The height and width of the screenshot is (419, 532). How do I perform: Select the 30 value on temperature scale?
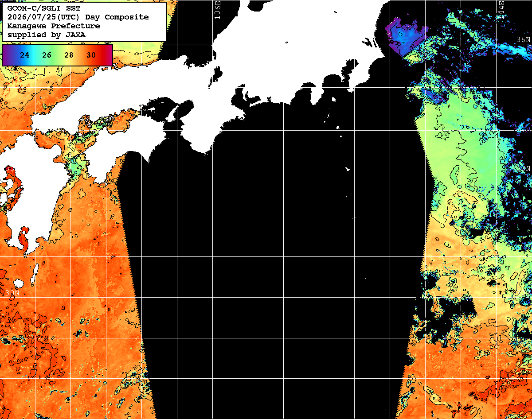click(91, 55)
